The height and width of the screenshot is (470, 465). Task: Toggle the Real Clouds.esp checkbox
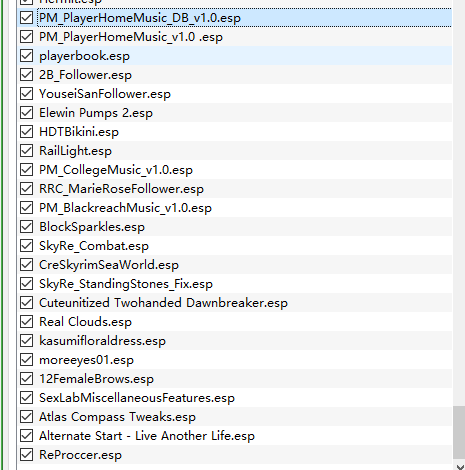pyautogui.click(x=26, y=322)
